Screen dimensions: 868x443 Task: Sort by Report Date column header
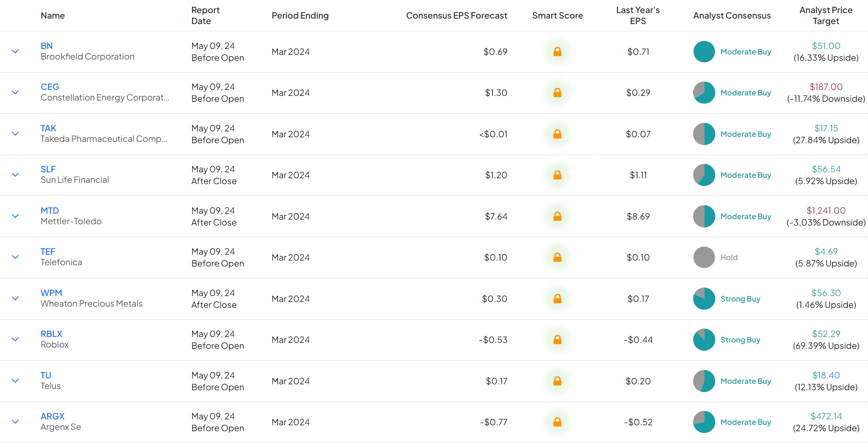[205, 16]
